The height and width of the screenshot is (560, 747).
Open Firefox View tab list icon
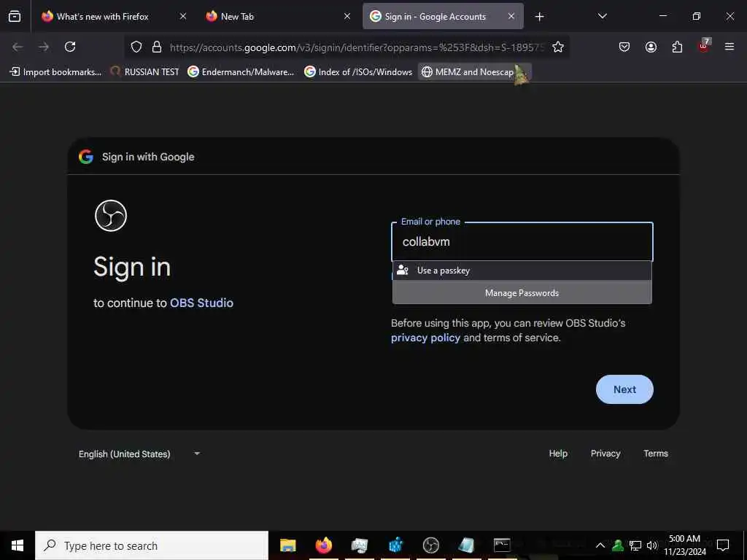[15, 16]
